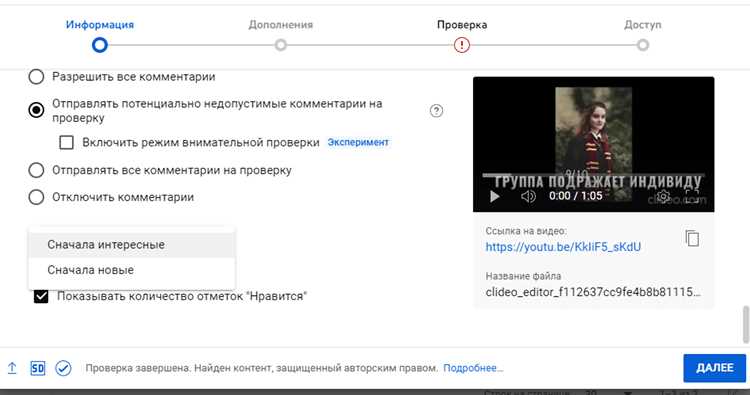
Task: Select Отключить комментарии option
Action: 36,197
